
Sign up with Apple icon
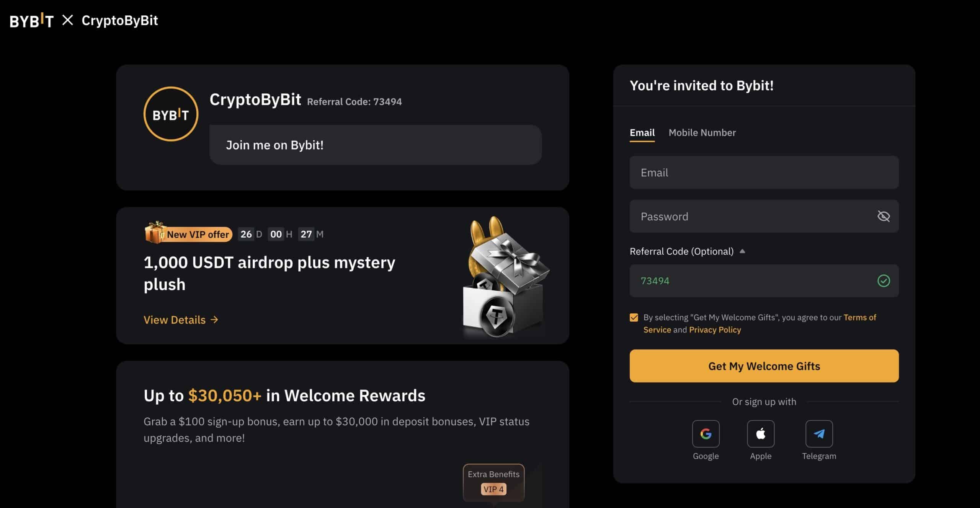click(x=761, y=433)
